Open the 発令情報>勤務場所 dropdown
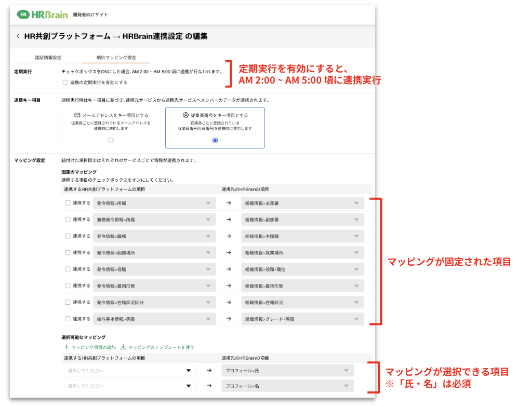 point(154,253)
